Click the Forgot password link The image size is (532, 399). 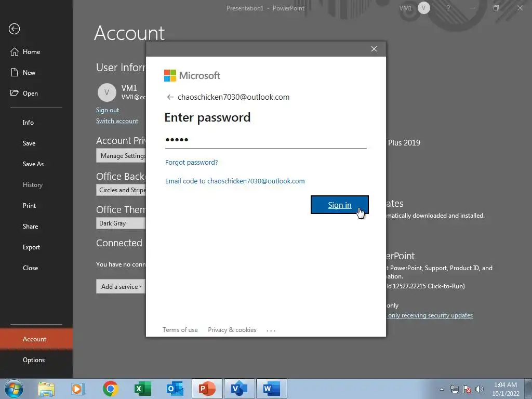click(x=191, y=162)
